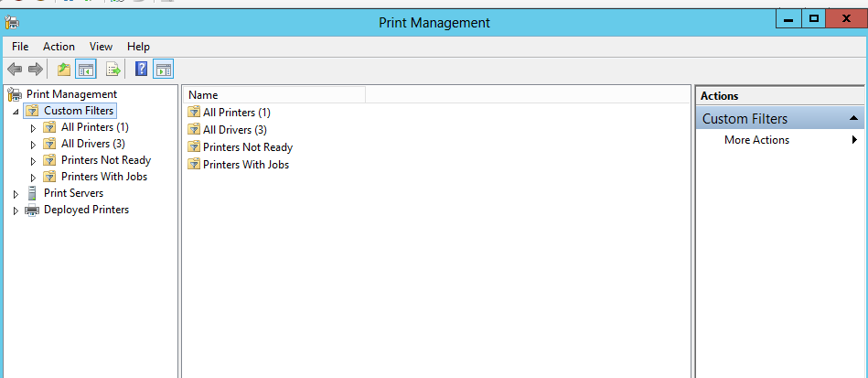Select All Printers (1) label in tree
This screenshot has height=378, width=868.
tap(94, 127)
